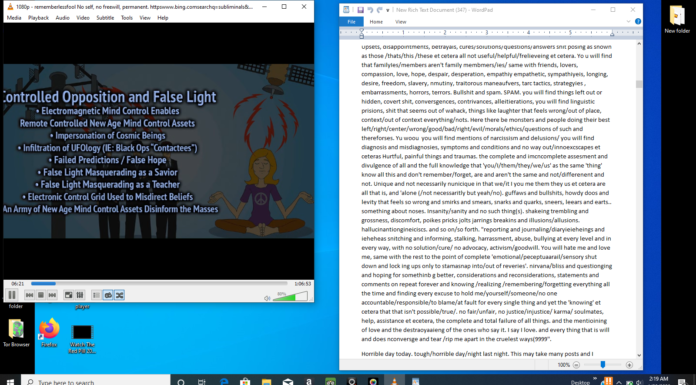This screenshot has height=385, width=696.
Task: Open Microsoft Edge from taskbar
Action: click(x=224, y=381)
